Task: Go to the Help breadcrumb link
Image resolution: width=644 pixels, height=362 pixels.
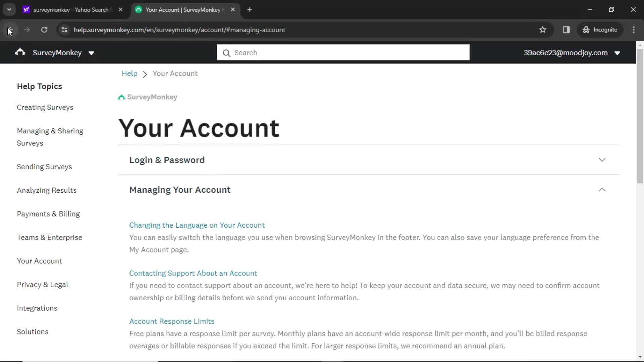Action: (x=129, y=73)
